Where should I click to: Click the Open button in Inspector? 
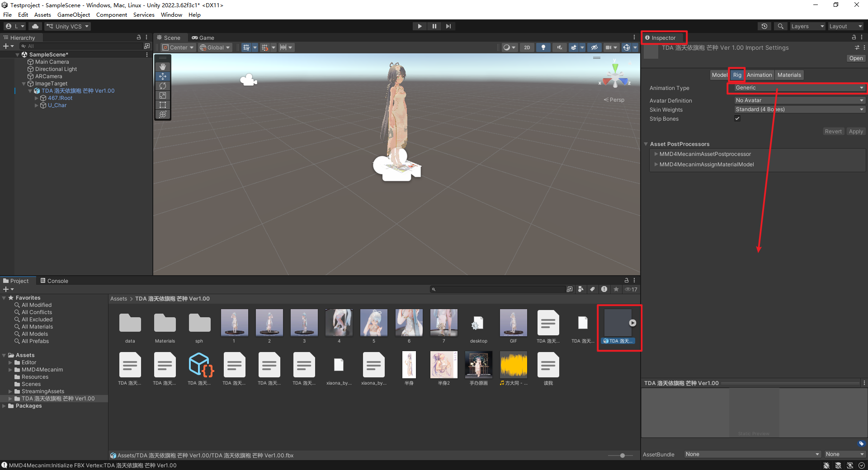point(856,58)
